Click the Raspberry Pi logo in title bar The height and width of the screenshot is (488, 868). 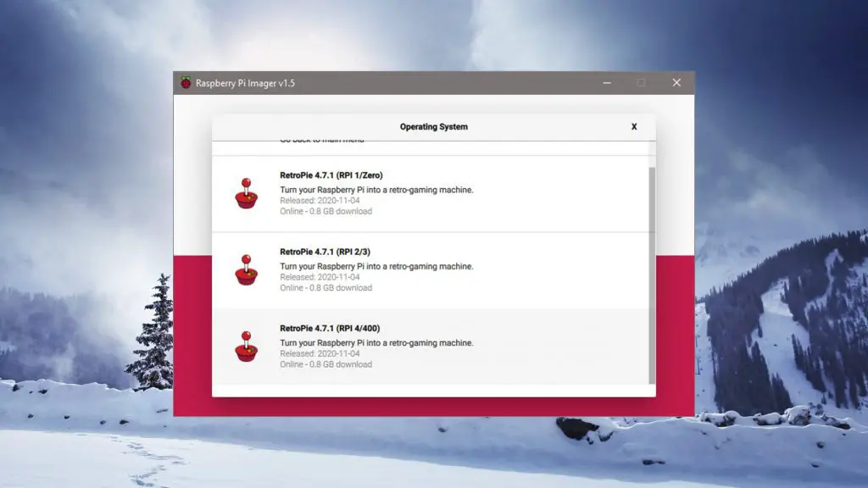click(x=186, y=83)
